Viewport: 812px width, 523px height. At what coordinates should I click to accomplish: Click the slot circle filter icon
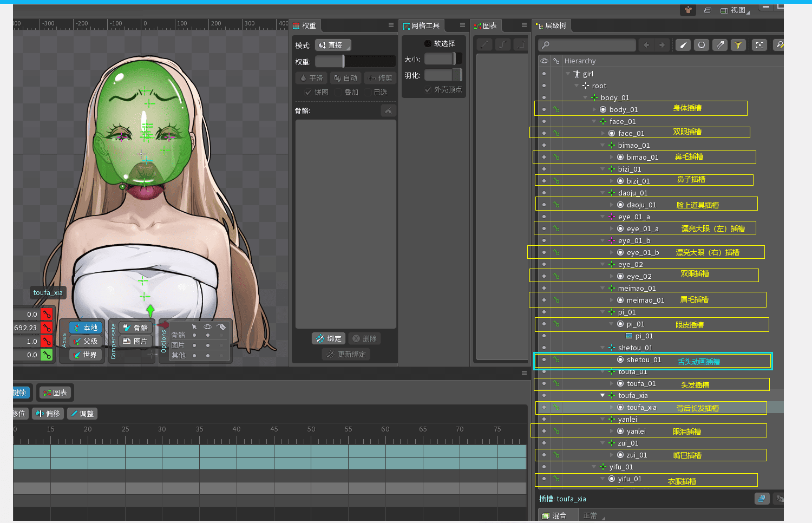[702, 45]
